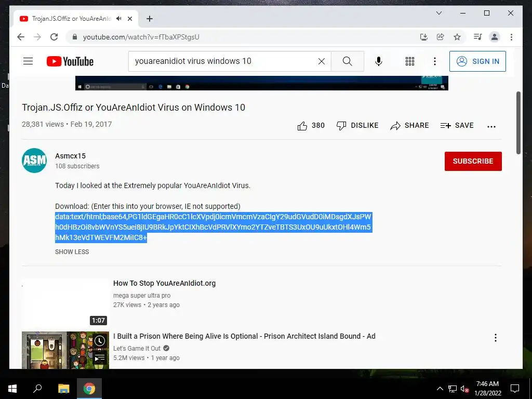Open Let's Game It Out channel
Screen dimensions: 532x399
point(137,349)
